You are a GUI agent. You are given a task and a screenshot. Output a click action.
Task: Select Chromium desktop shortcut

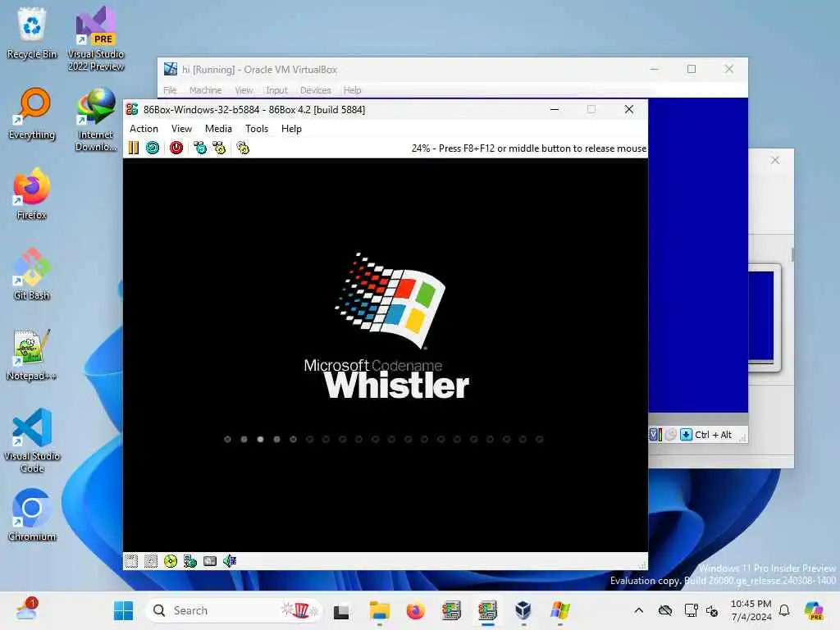pos(32,515)
